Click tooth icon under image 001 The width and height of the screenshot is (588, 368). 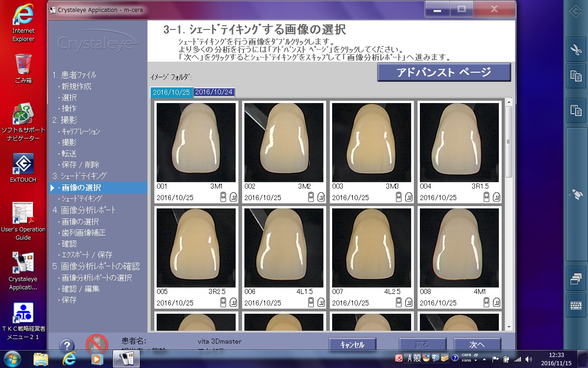pos(233,197)
